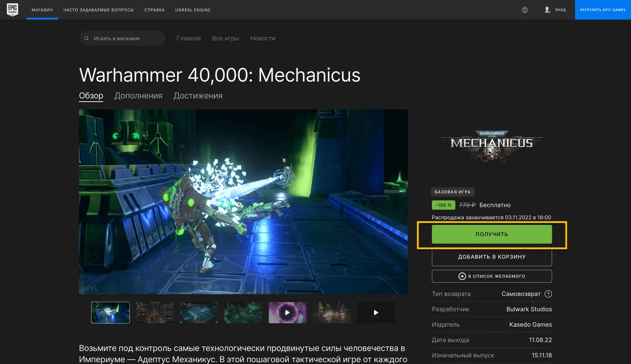Click the refund type help icon
Image resolution: width=631 pixels, height=364 pixels.
tap(548, 294)
